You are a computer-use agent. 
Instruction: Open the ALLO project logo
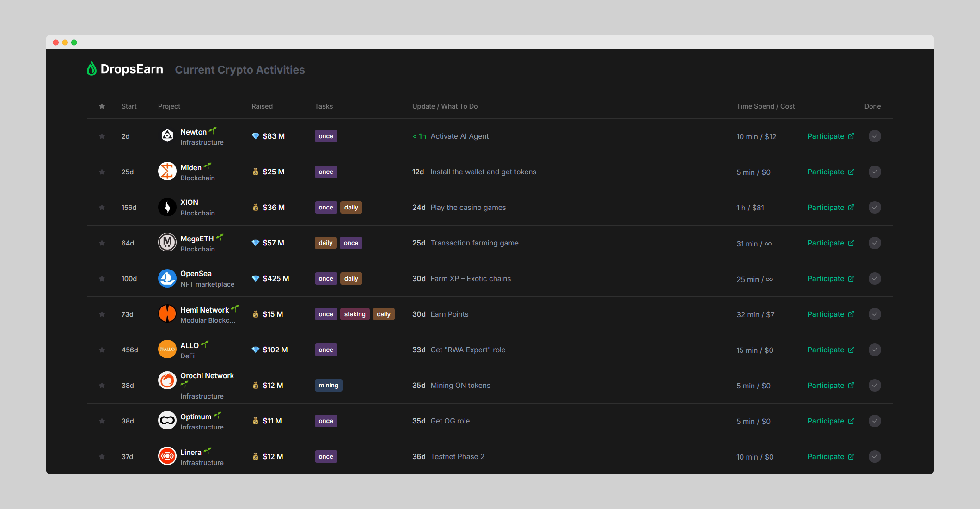[x=167, y=350]
